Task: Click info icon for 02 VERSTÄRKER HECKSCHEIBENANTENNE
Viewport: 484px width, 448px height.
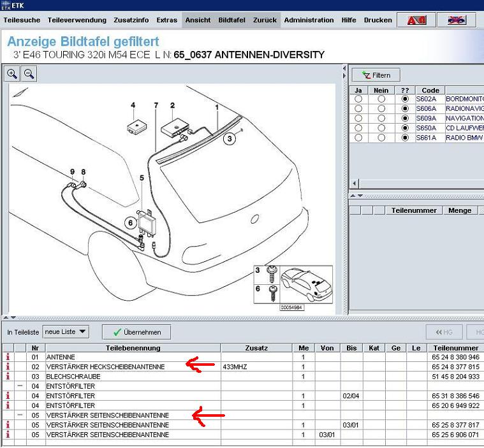Action: click(x=8, y=366)
